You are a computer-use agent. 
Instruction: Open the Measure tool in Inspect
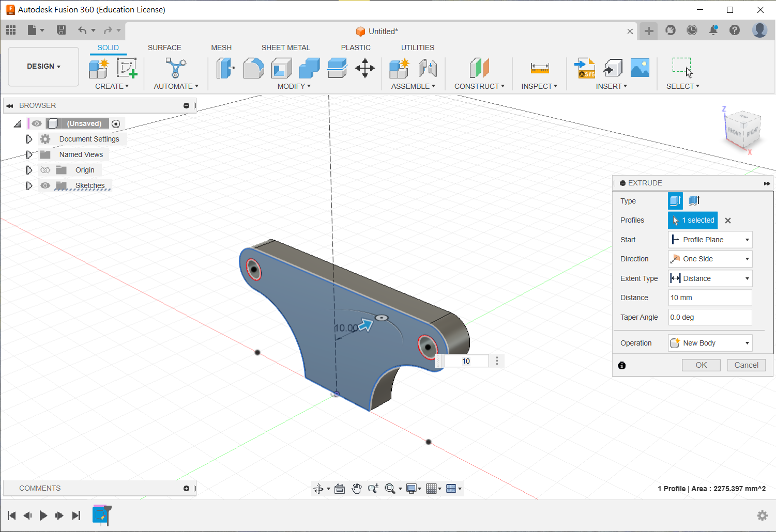click(x=539, y=68)
